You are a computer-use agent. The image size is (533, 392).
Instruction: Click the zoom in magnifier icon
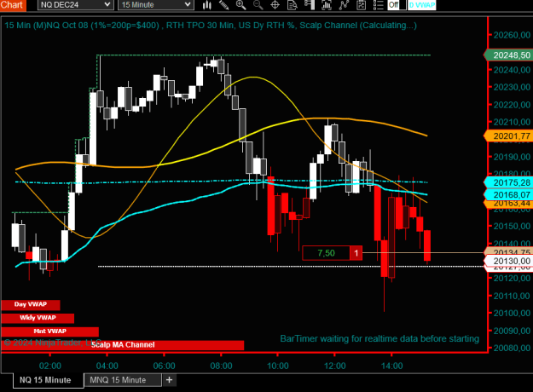point(240,5)
